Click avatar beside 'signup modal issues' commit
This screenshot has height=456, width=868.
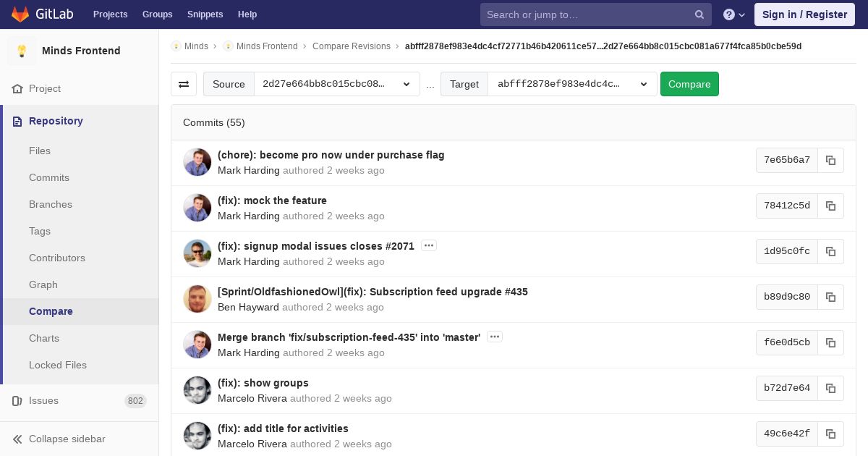197,253
